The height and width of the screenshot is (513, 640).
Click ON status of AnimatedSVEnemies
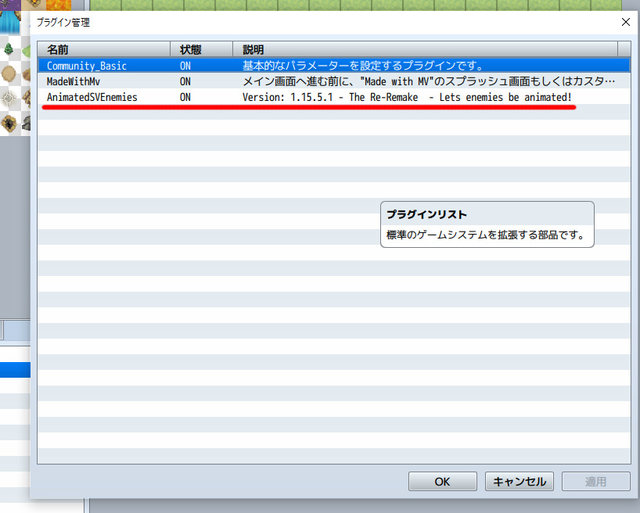[x=185, y=97]
